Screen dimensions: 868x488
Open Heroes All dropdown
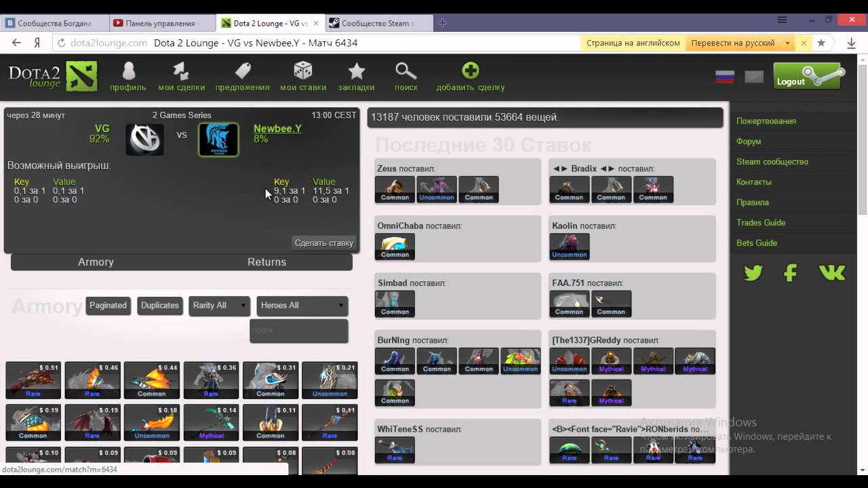pos(302,306)
